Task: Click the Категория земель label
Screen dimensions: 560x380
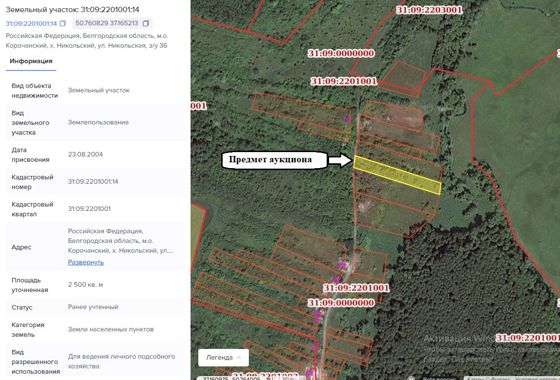Action: pyautogui.click(x=28, y=330)
